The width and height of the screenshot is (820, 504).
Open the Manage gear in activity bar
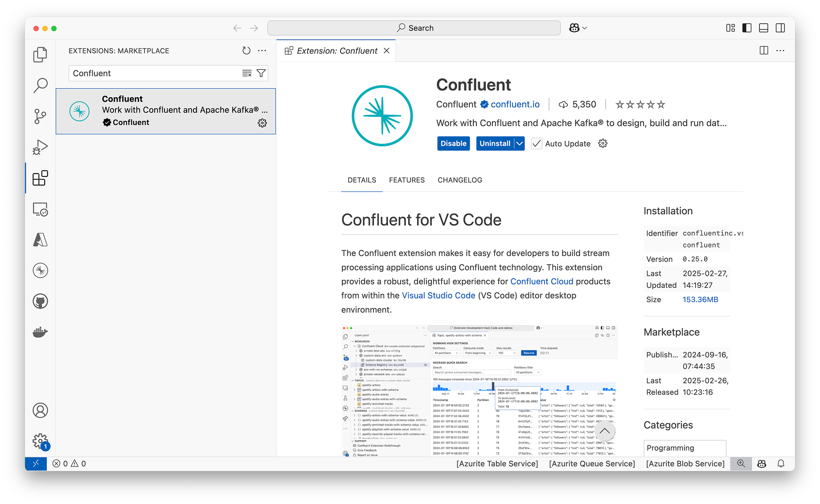[40, 441]
